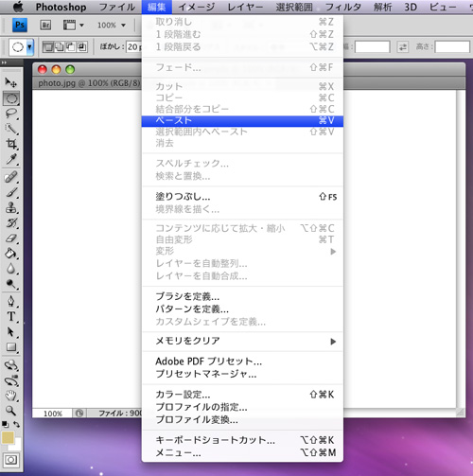
Task: Open the Photoshop application menu
Action: point(61,7)
